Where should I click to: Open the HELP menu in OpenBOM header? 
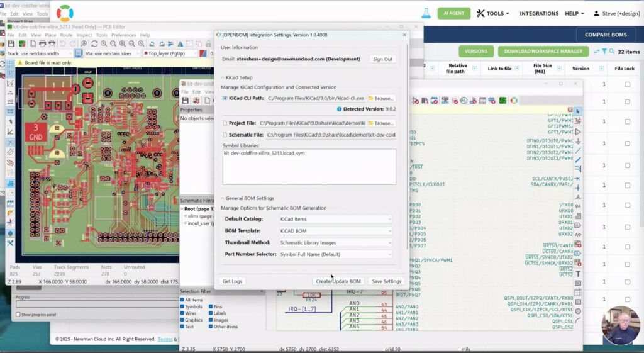pos(574,14)
